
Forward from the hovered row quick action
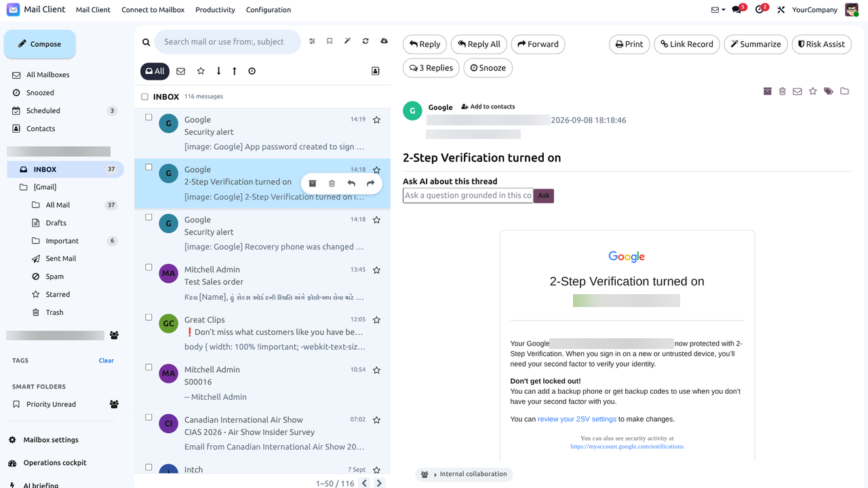click(x=370, y=184)
